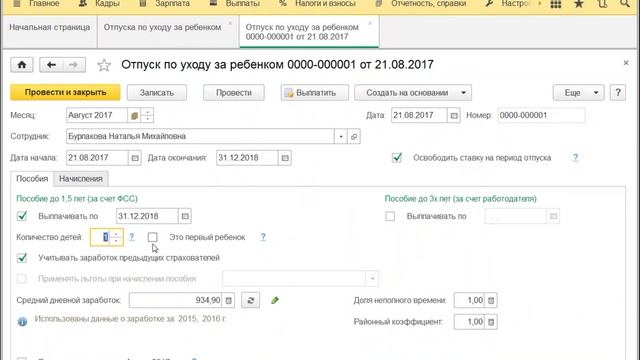
Task: Toggle Учитывать заработок предыдущих страхователей
Action: pos(22,258)
